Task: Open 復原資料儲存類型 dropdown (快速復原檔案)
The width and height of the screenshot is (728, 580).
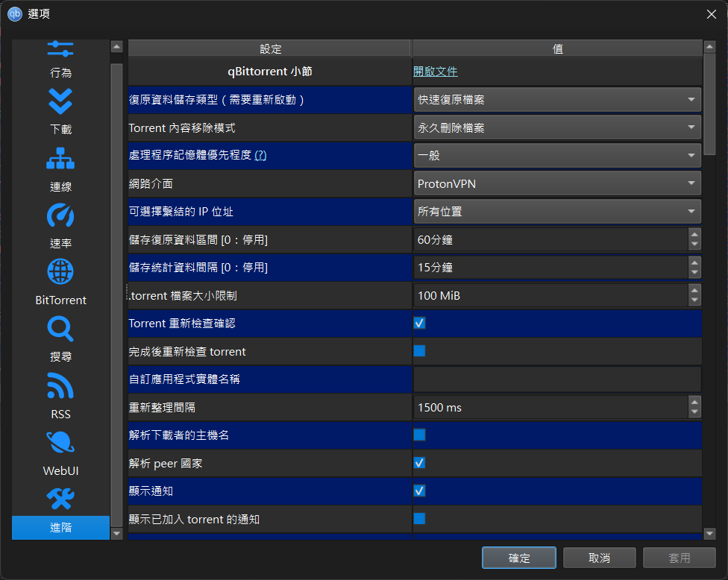Action: pos(557,100)
